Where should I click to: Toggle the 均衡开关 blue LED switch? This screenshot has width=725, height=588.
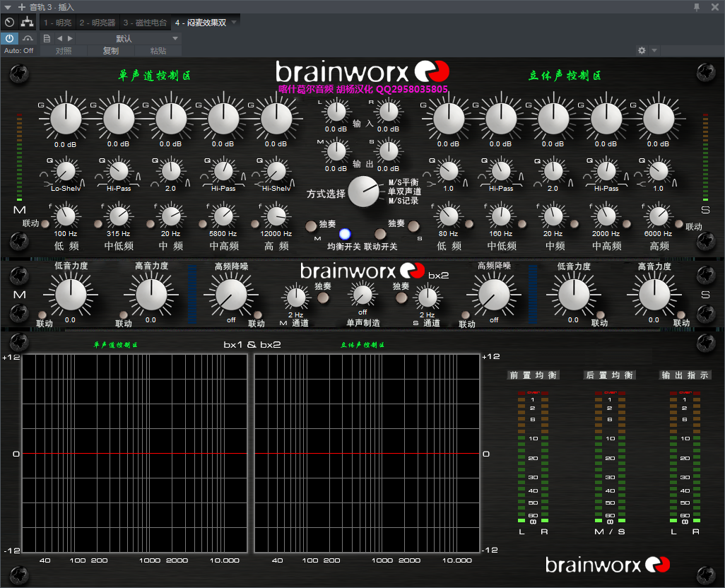pos(345,234)
